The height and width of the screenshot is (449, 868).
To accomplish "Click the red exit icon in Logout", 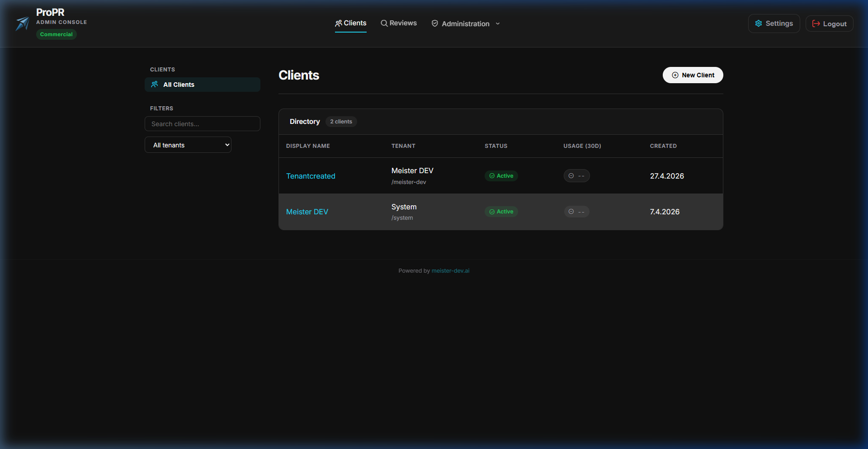I will click(x=816, y=24).
